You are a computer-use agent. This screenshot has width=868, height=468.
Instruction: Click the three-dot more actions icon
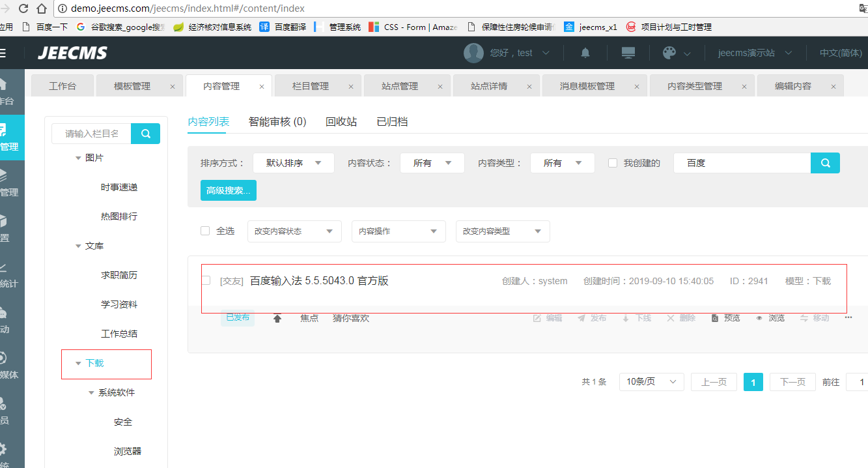click(848, 318)
